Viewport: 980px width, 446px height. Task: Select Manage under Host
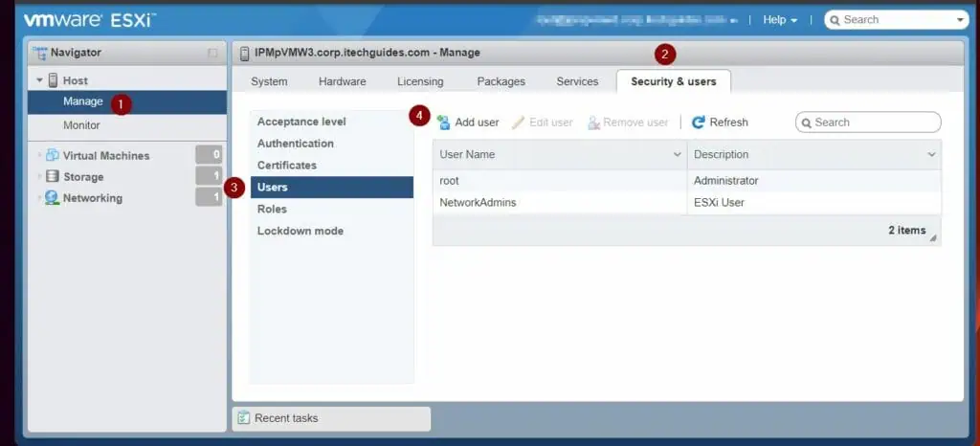tap(127, 101)
